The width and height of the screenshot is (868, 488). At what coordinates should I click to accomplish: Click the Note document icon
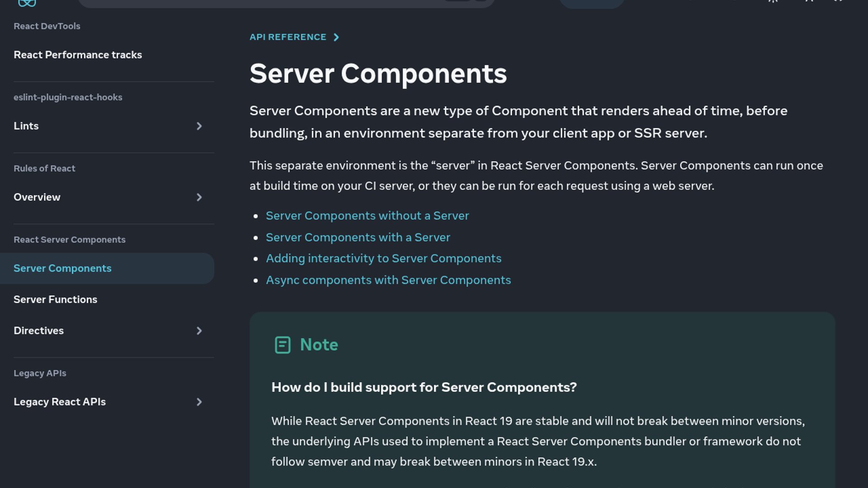coord(283,345)
